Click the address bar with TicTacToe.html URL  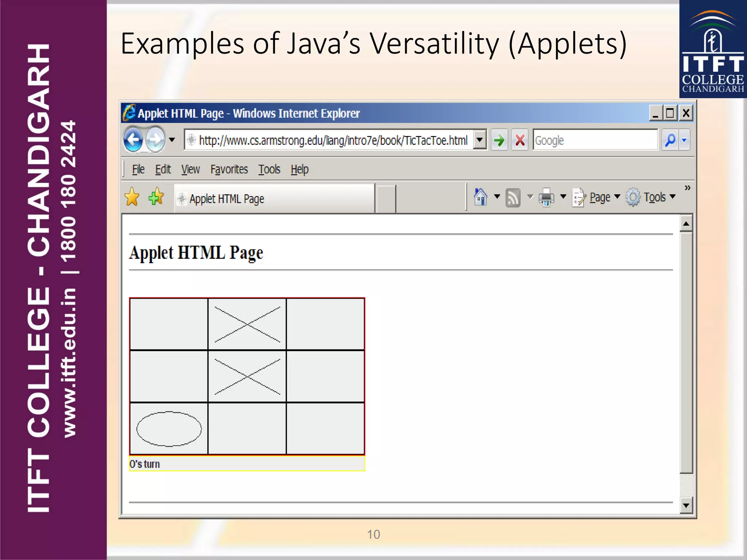point(329,140)
